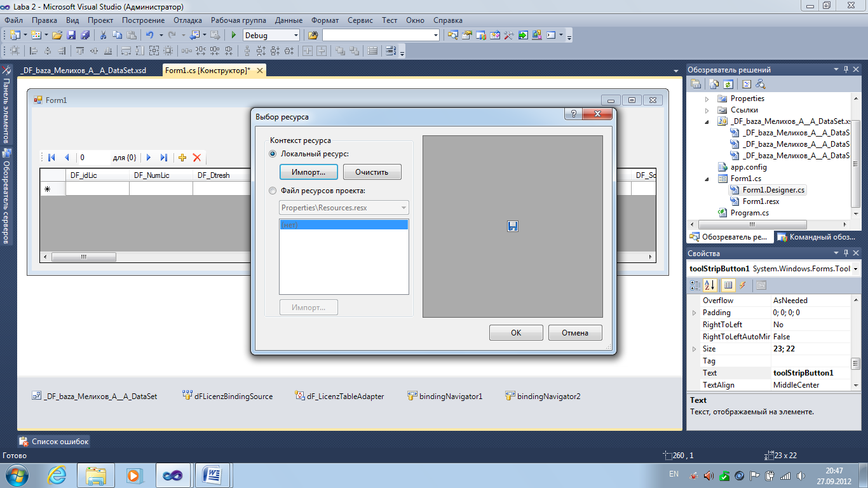Screen dimensions: 868x488
Task: Open the Отладка menu
Action: coord(187,20)
